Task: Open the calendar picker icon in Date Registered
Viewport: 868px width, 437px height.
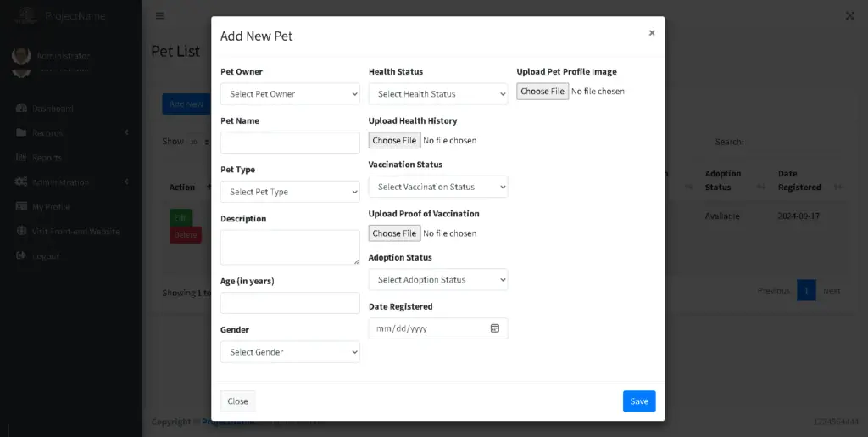Action: click(495, 328)
